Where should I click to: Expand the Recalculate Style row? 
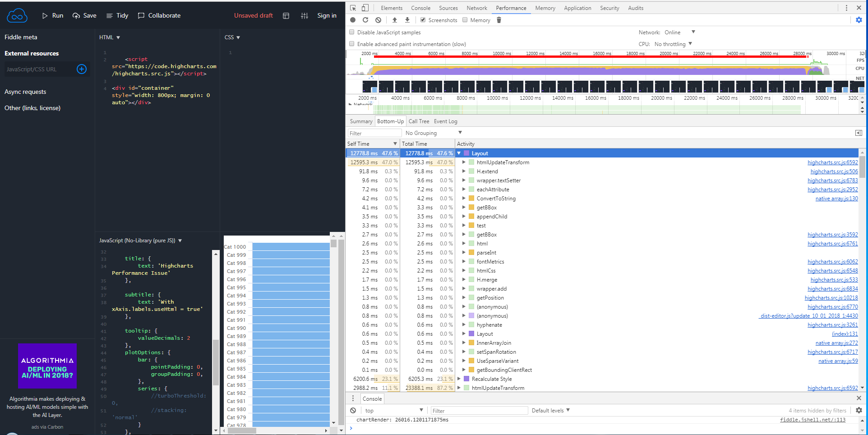coord(459,379)
